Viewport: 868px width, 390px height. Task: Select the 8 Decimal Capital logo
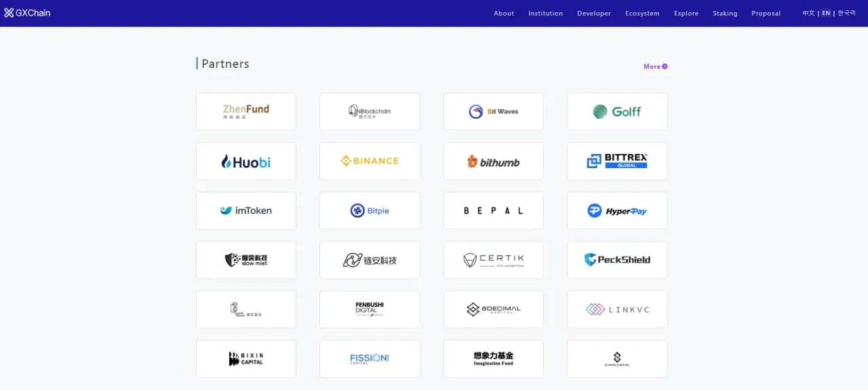coord(494,309)
